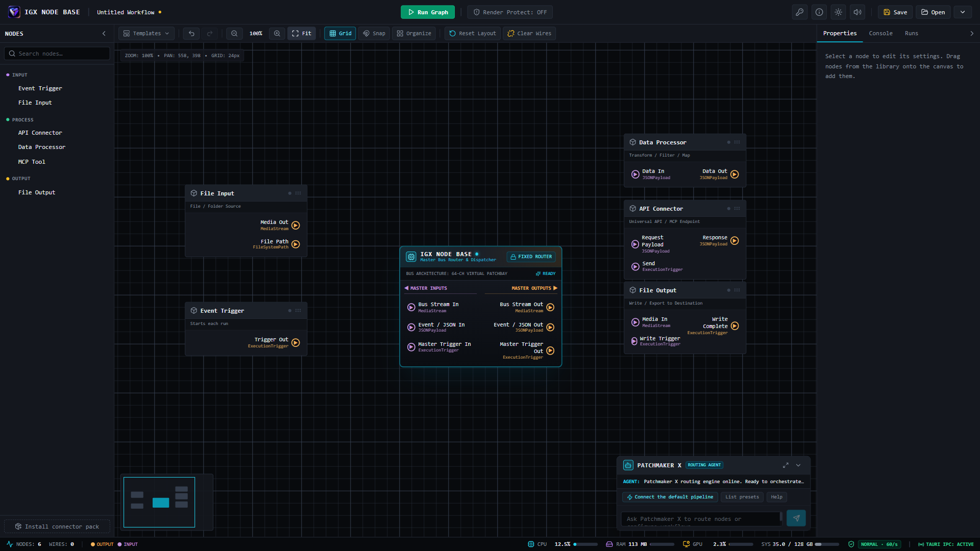Collapse the Nodes sidebar panel
The image size is (980, 551).
click(104, 34)
